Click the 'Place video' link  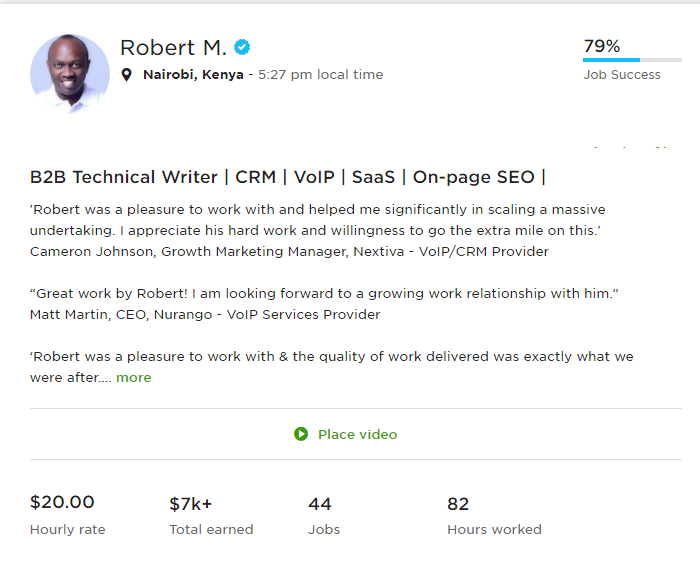[x=357, y=434]
